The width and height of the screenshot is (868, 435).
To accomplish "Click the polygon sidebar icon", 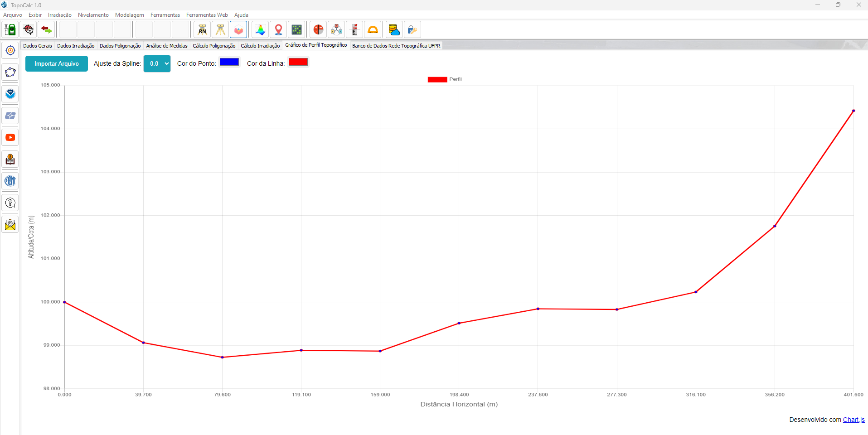I will (x=10, y=72).
